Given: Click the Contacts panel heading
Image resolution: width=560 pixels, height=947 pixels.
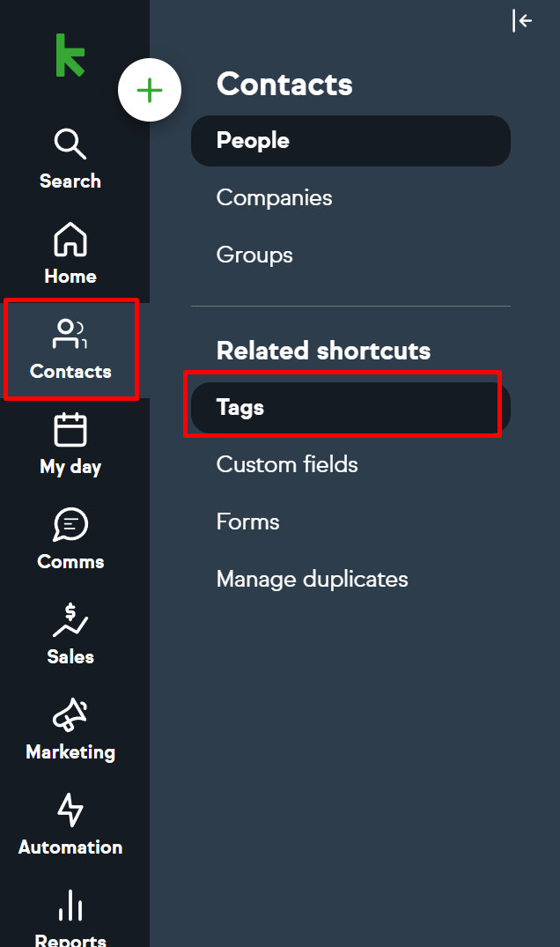Looking at the screenshot, I should click(284, 84).
